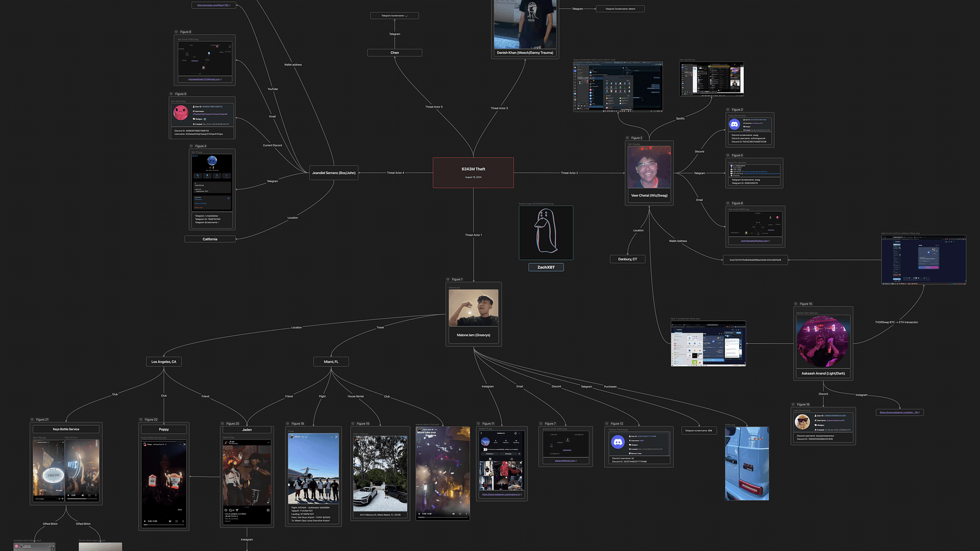The image size is (980, 551).
Task: Click the Malone Iam (Greavys) photo
Action: 474,308
